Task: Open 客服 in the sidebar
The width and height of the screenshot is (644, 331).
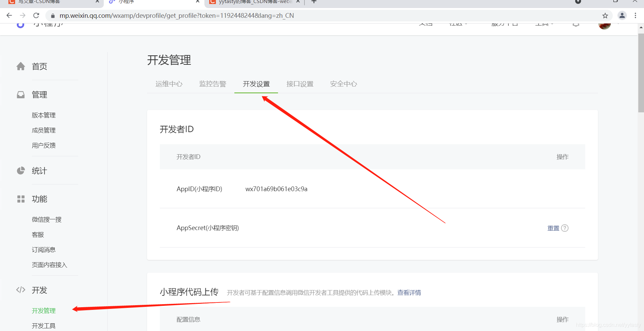Action: [x=38, y=235]
